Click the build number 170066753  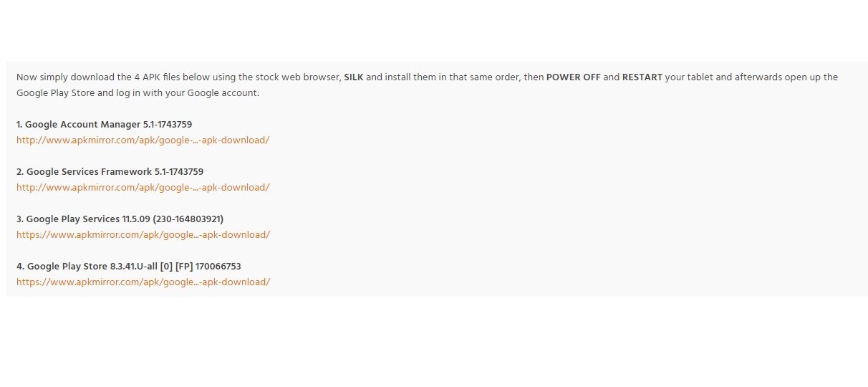pos(218,267)
